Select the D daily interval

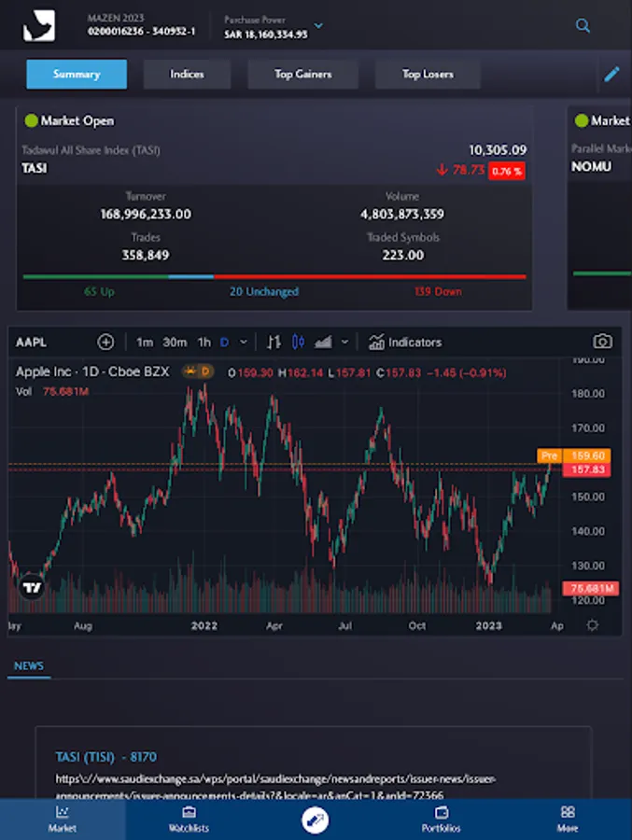225,342
